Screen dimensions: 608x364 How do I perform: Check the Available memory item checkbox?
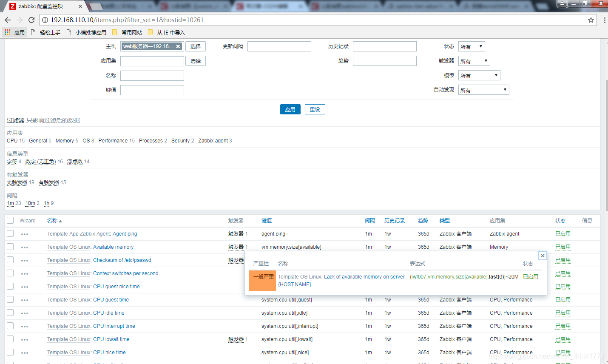pyautogui.click(x=10, y=247)
